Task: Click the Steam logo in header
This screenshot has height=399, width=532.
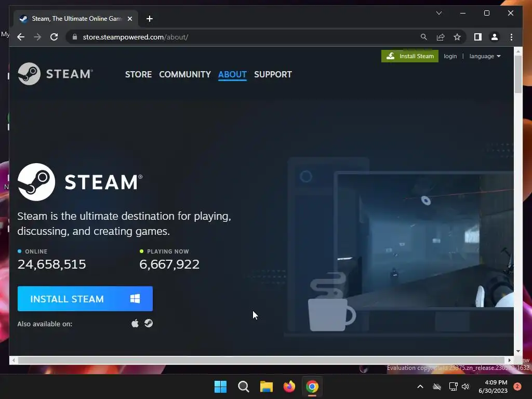Action: click(x=55, y=74)
